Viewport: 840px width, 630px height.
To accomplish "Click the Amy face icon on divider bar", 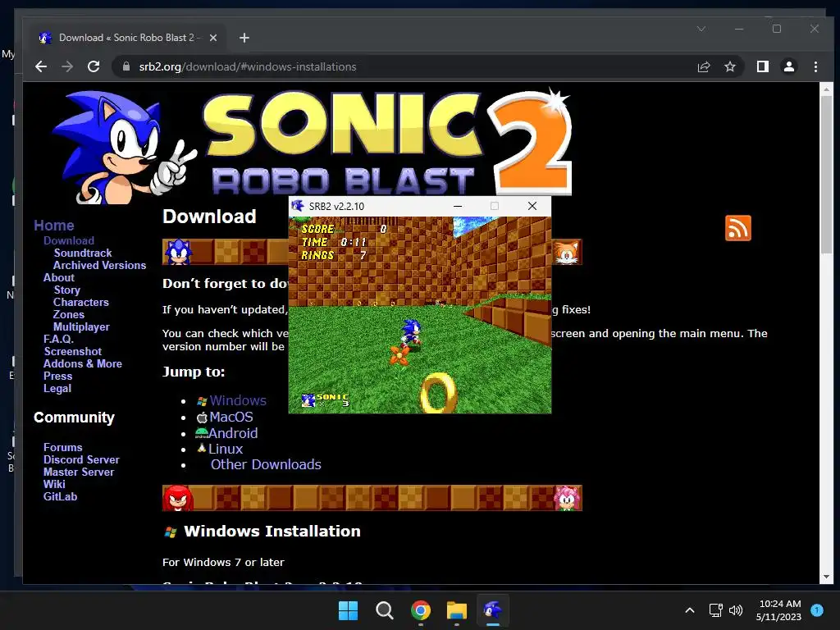I will [568, 498].
